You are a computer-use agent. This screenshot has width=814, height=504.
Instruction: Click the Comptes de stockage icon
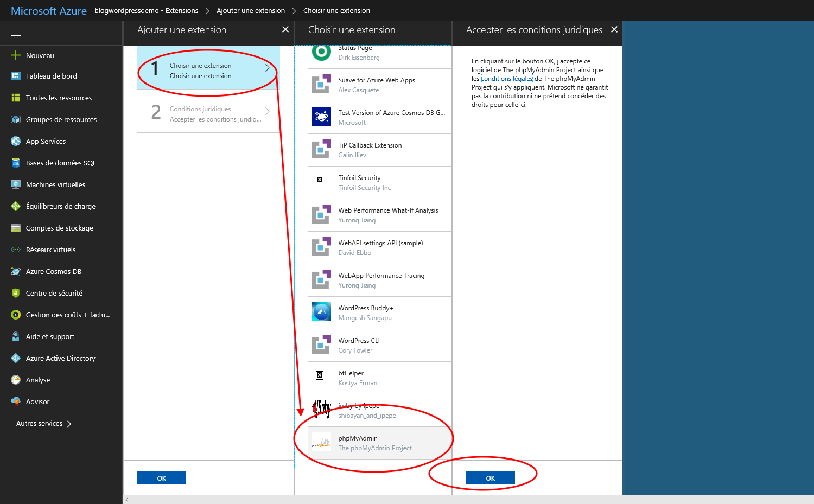pyautogui.click(x=16, y=228)
